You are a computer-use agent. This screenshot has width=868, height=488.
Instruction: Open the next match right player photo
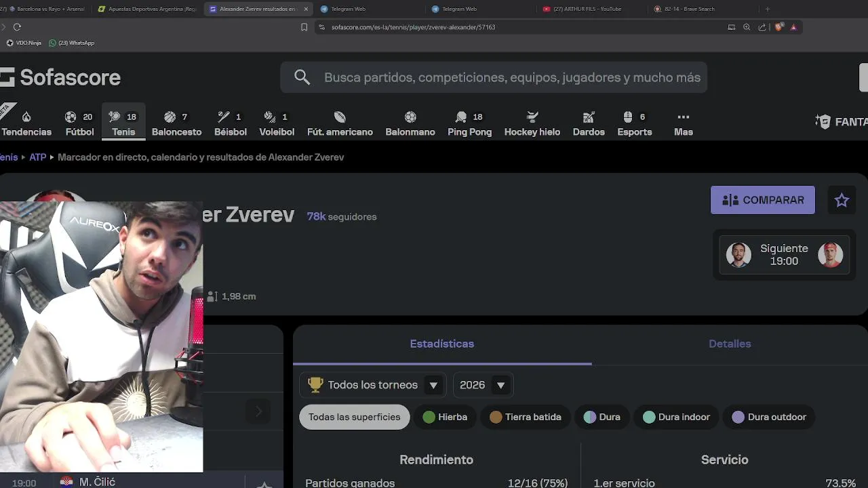(830, 255)
